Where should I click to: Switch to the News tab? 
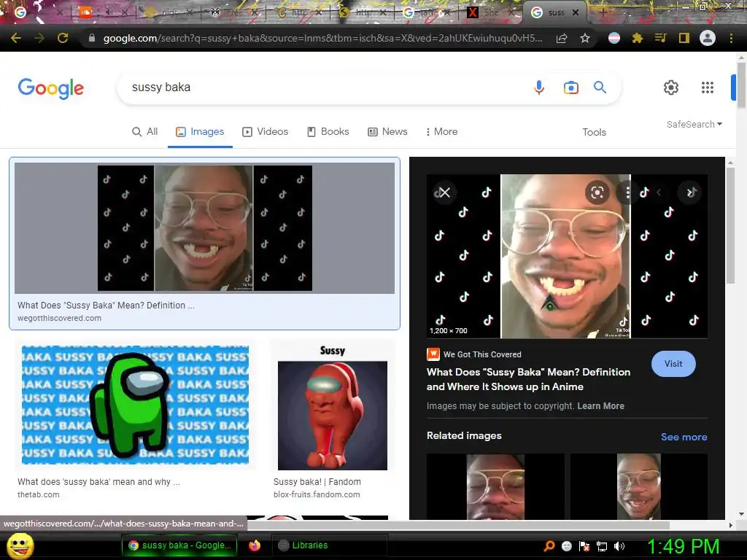coord(388,131)
